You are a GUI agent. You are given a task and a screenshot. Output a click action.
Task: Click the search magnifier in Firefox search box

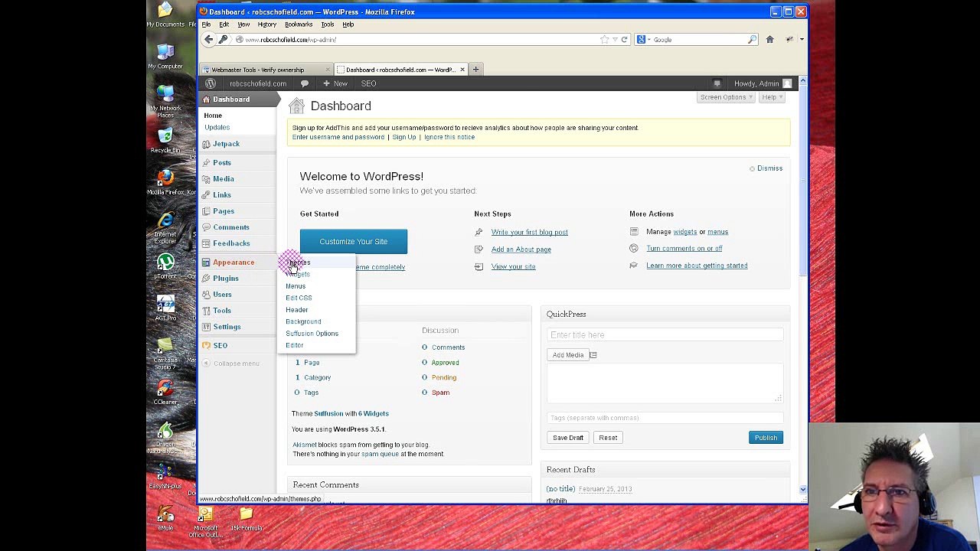pos(752,39)
